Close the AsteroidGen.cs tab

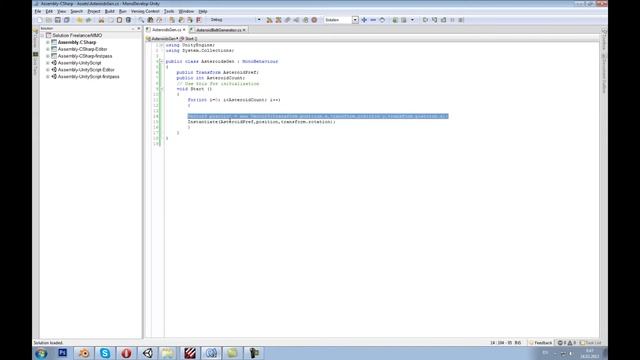tap(184, 30)
